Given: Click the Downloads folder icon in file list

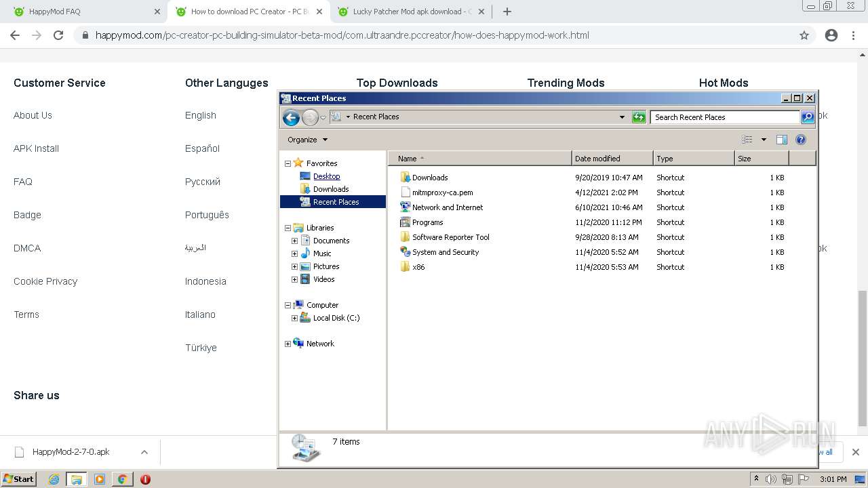Looking at the screenshot, I should point(405,178).
